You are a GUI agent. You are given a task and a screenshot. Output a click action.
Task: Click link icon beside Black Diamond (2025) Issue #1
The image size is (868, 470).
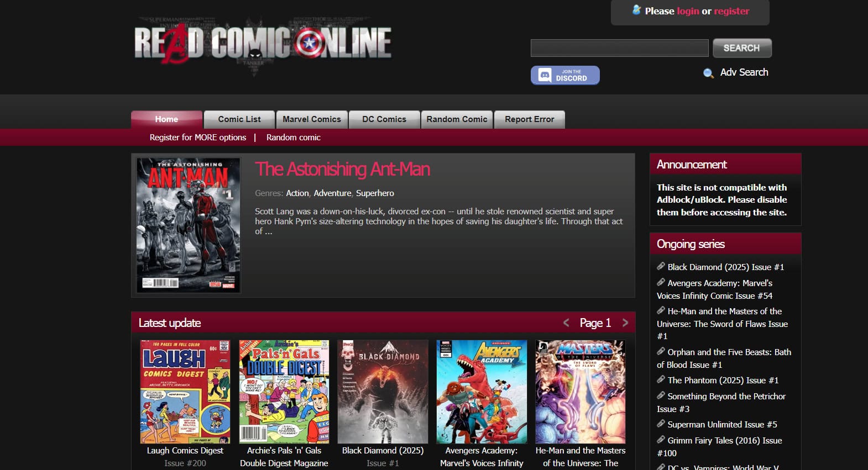tap(661, 266)
